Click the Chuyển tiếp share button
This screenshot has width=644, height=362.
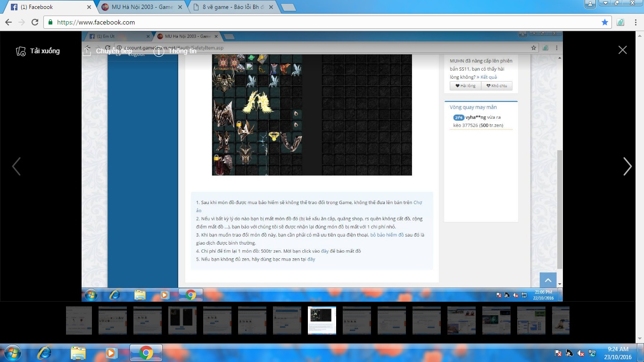[107, 51]
